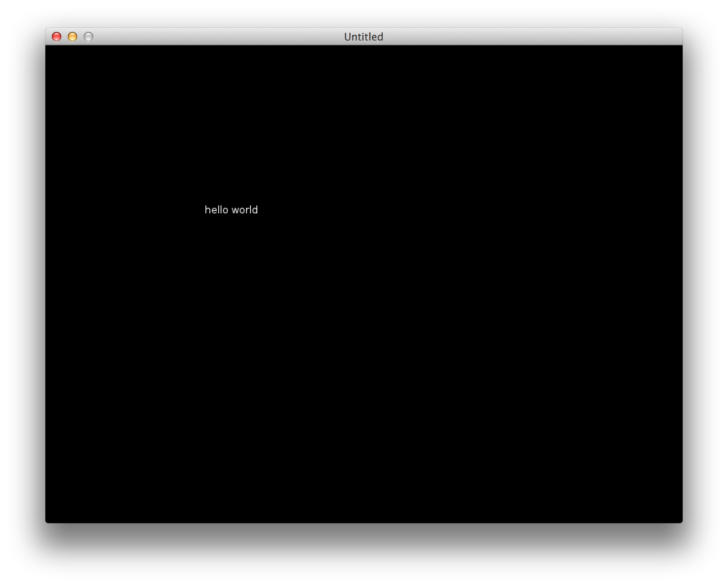The width and height of the screenshot is (728, 586).
Task: Click just below the 'hello world' text
Action: [x=231, y=227]
